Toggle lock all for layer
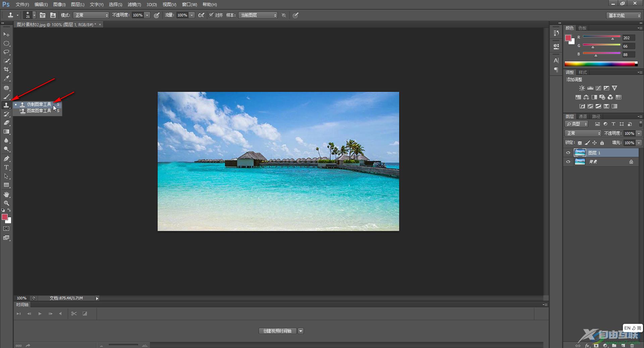The height and width of the screenshot is (348, 644). [x=602, y=143]
